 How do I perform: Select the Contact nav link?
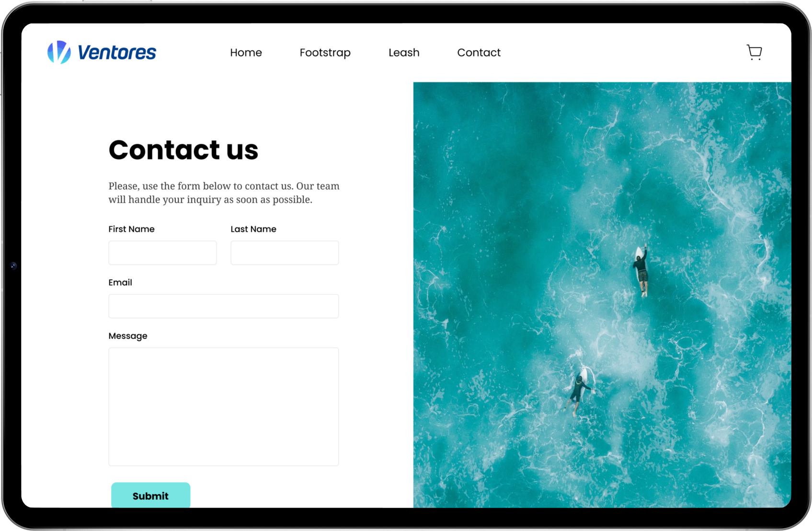479,53
